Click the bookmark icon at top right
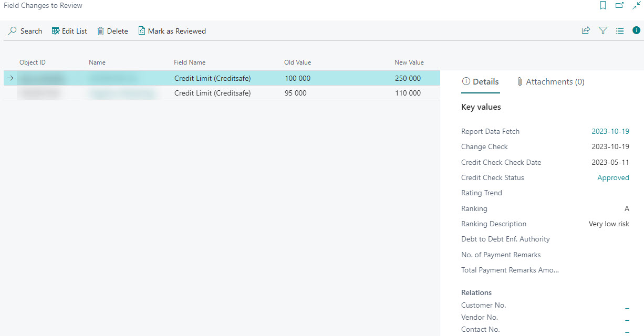Screen dimensions: 644x336 click(x=603, y=6)
